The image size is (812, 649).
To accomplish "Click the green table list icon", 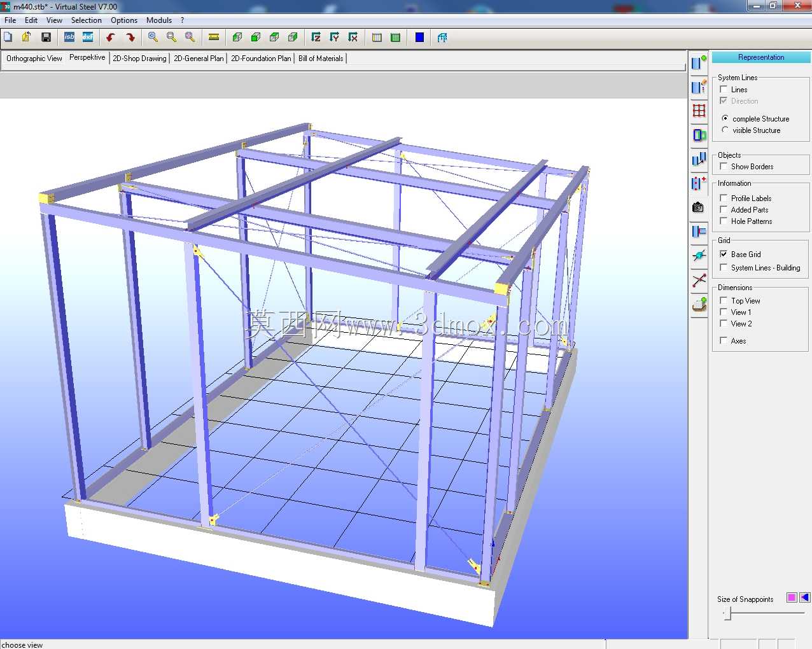I will [395, 38].
